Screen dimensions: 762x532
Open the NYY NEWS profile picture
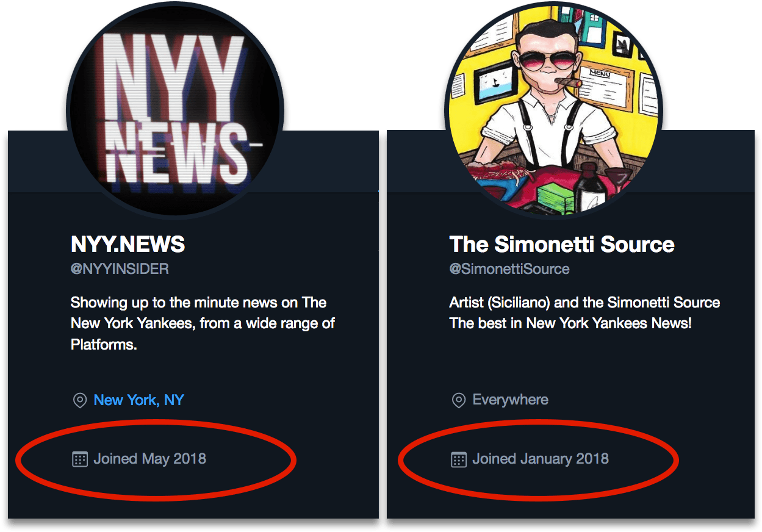[x=175, y=110]
